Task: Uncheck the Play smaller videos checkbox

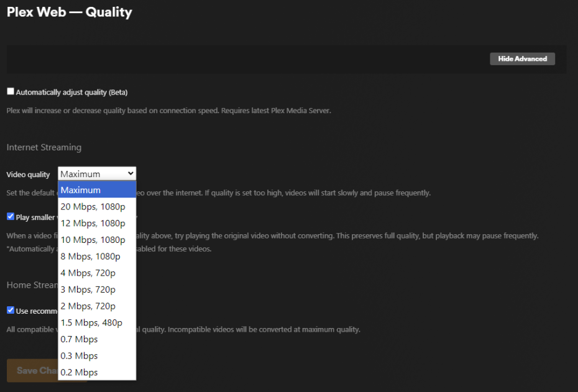Action: (11, 217)
